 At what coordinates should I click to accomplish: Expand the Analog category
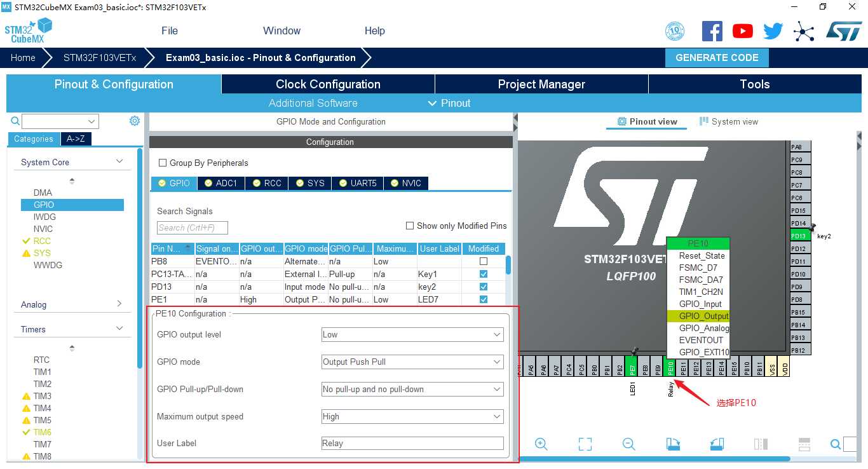coord(119,304)
